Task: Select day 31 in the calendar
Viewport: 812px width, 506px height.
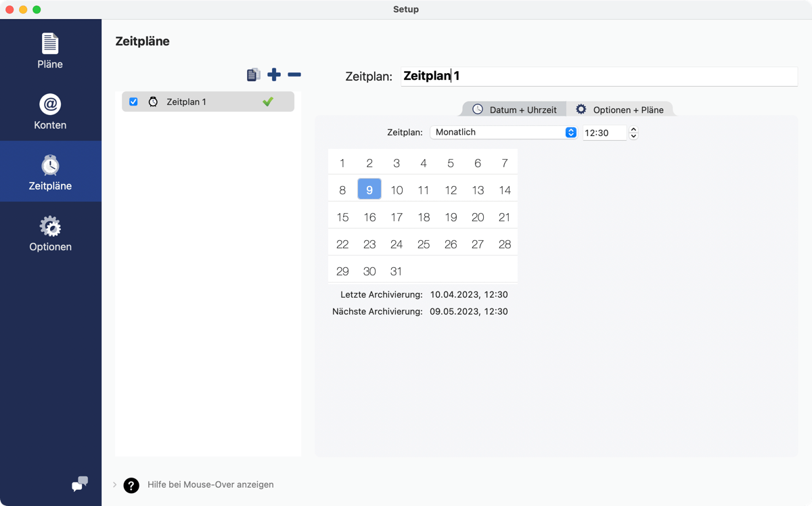Action: pyautogui.click(x=397, y=271)
